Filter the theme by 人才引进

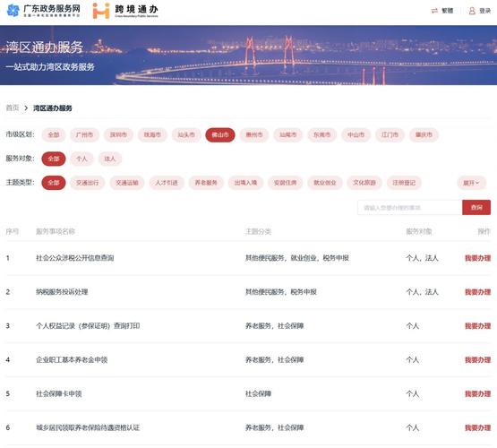167,183
